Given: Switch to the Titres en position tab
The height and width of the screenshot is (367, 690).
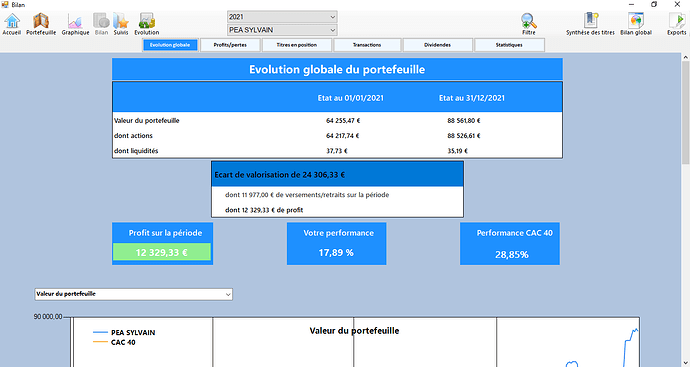Looking at the screenshot, I should (x=297, y=45).
